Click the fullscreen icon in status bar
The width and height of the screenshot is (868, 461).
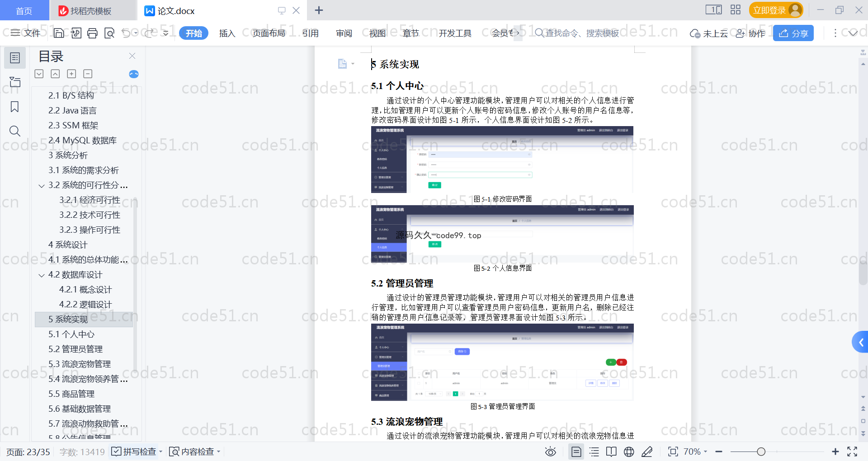pyautogui.click(x=852, y=452)
